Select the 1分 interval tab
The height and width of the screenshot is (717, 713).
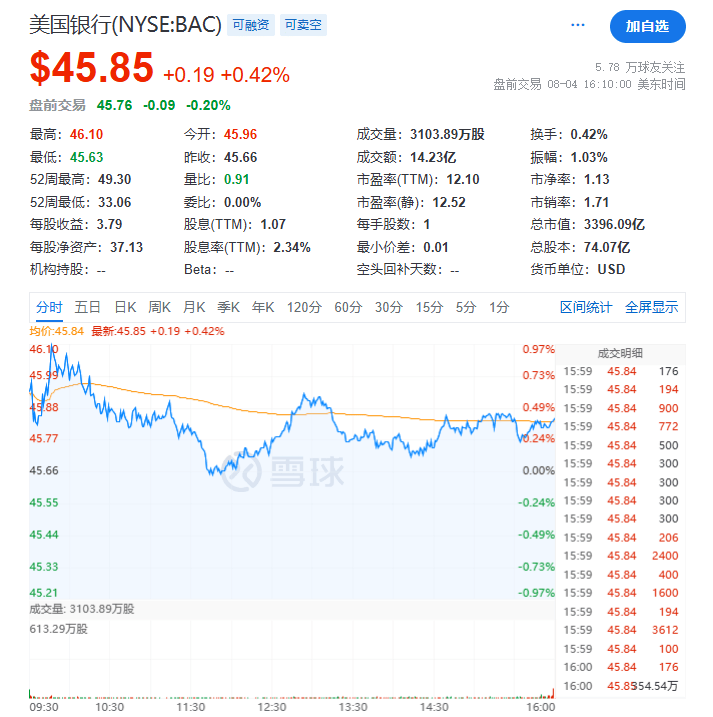pyautogui.click(x=499, y=307)
